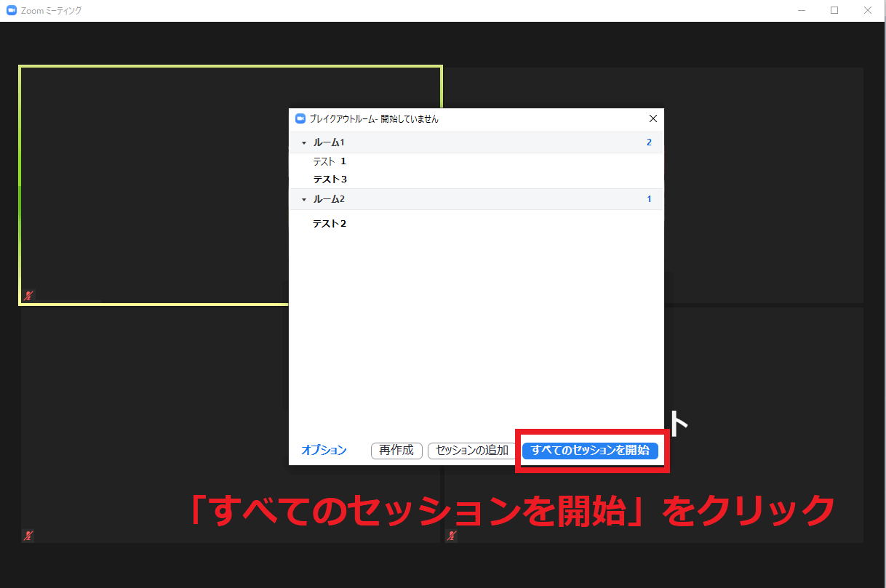Click the participant count 1 for ルーム2
The height and width of the screenshot is (588, 886).
649,199
